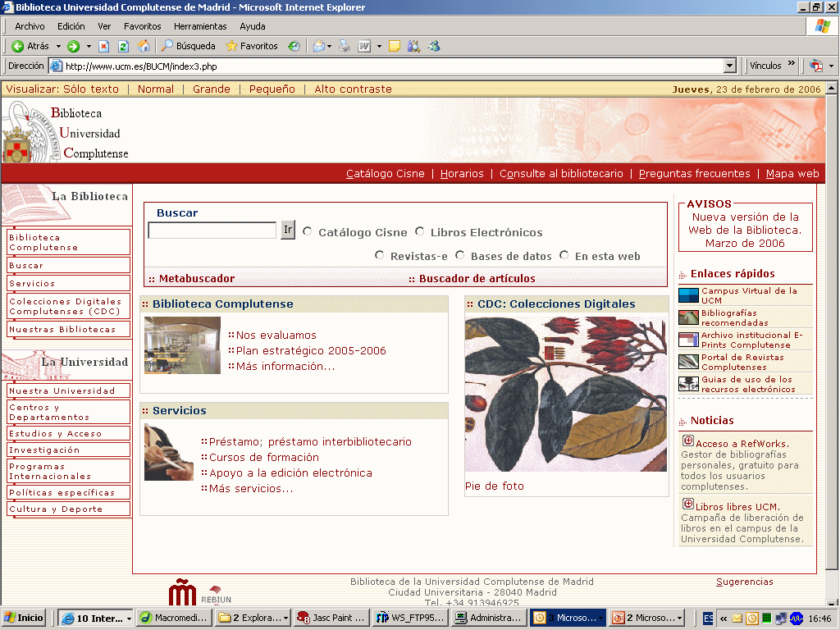The height and width of the screenshot is (630, 840).
Task: Open the Archivo institucional E-Prints thumbnail icon
Action: pos(688,340)
